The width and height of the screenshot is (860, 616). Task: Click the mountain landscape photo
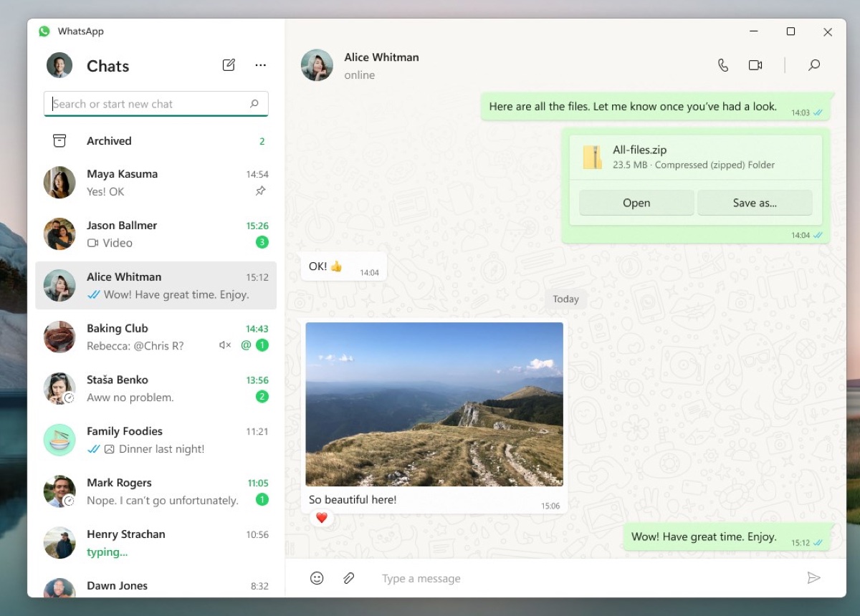(x=434, y=403)
